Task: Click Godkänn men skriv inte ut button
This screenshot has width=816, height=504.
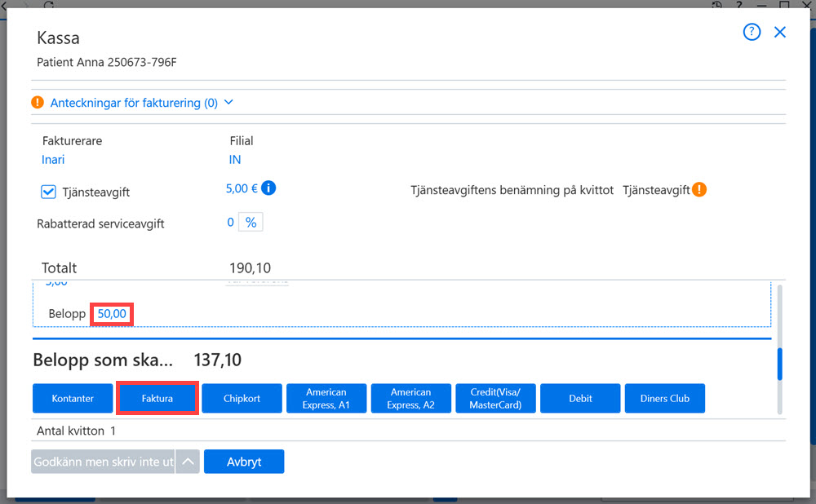Action: pos(103,462)
